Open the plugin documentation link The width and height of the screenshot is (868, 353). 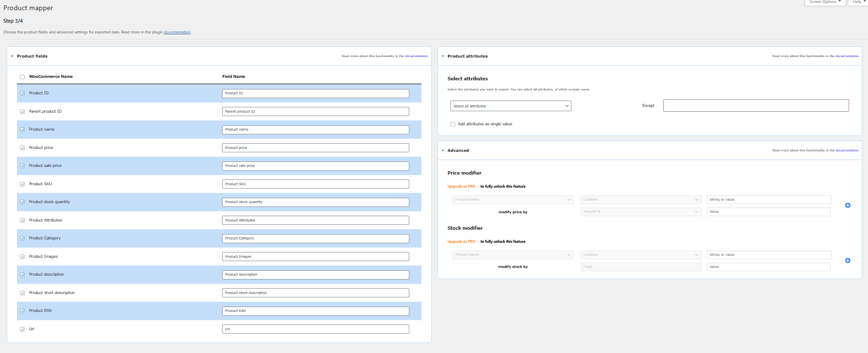coord(177,32)
